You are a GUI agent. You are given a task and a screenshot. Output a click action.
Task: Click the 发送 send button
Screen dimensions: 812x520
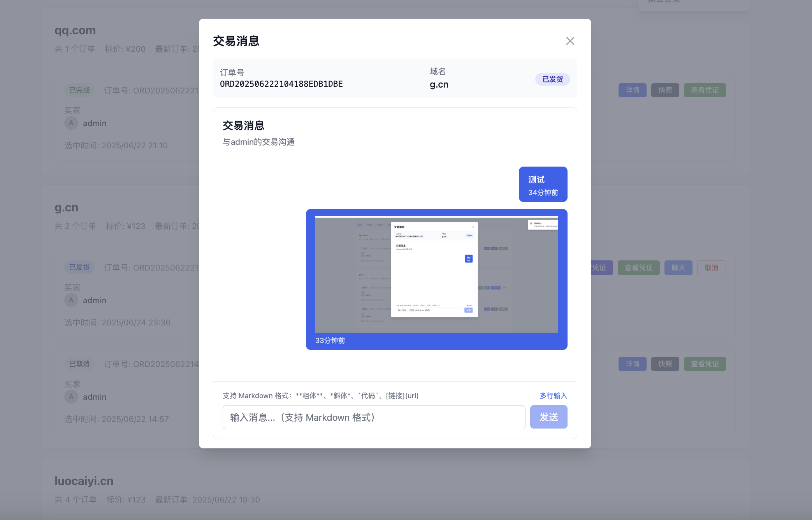pyautogui.click(x=548, y=417)
